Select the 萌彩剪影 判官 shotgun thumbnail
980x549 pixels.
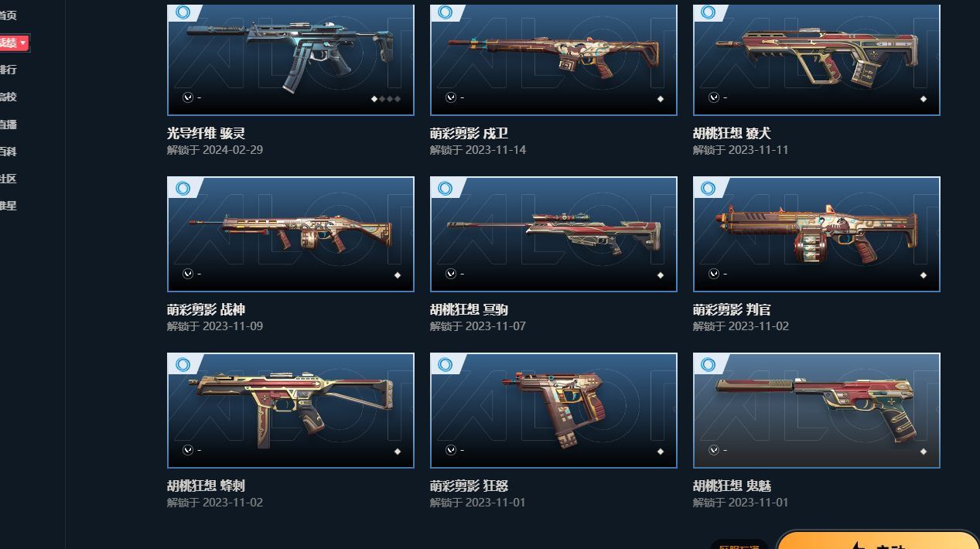817,234
